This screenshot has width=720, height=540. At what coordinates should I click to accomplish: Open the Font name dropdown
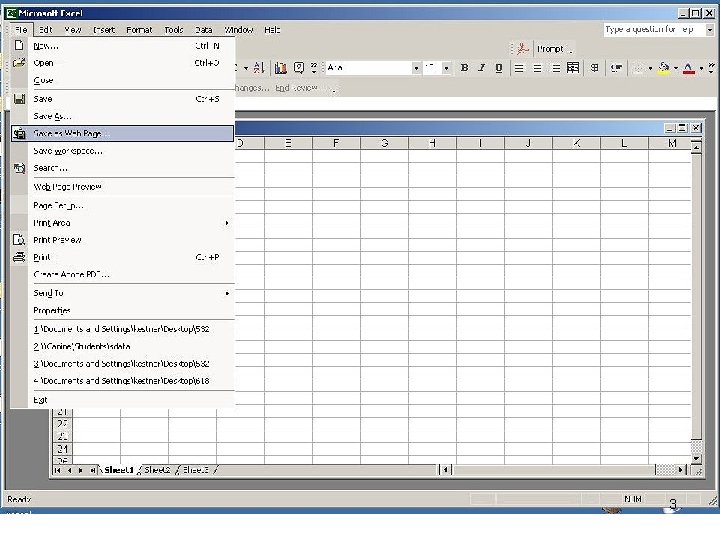416,68
